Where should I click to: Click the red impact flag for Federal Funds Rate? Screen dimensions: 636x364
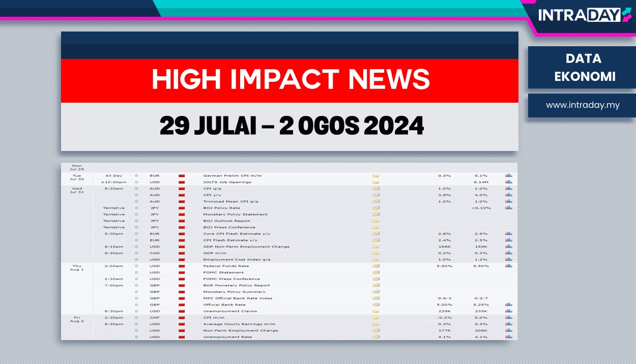coord(181,266)
